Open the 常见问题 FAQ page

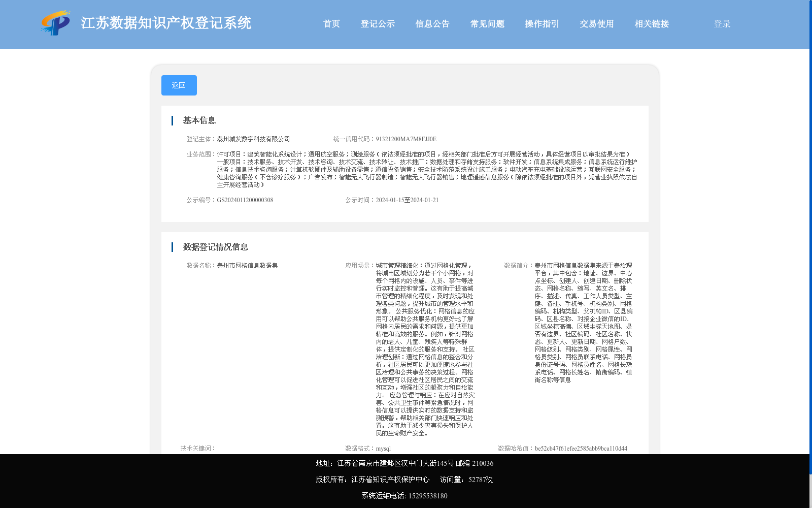(486, 23)
